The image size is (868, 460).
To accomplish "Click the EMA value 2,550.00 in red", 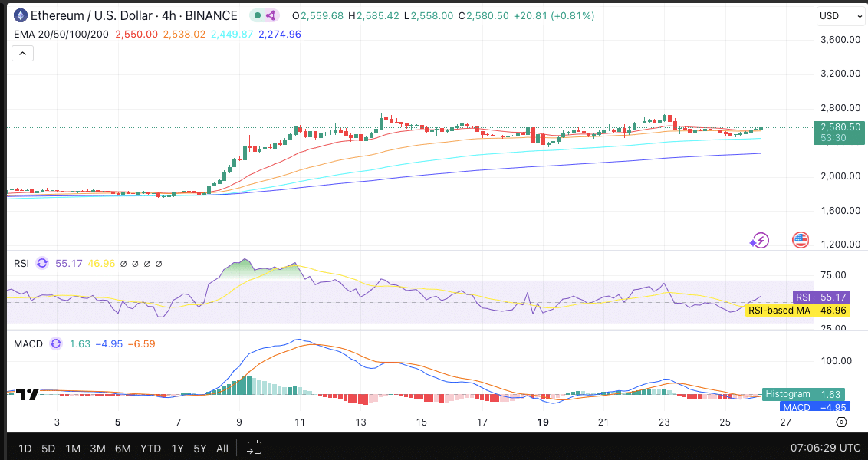I will click(136, 34).
